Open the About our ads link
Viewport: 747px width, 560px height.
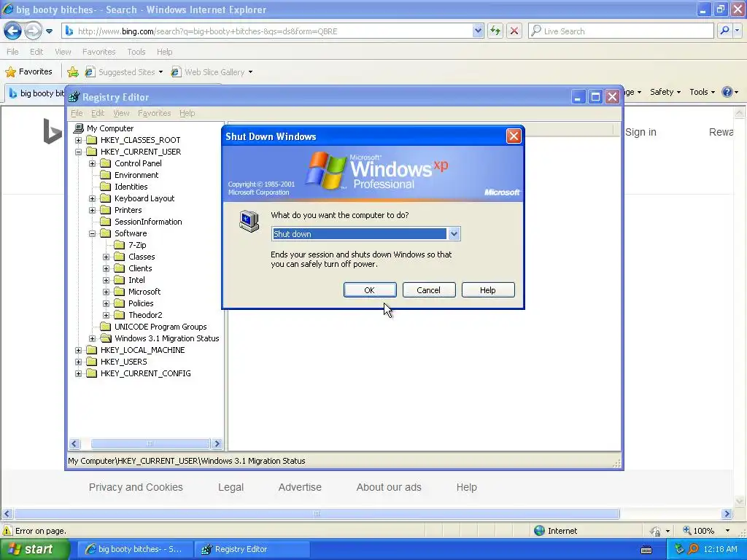[389, 487]
